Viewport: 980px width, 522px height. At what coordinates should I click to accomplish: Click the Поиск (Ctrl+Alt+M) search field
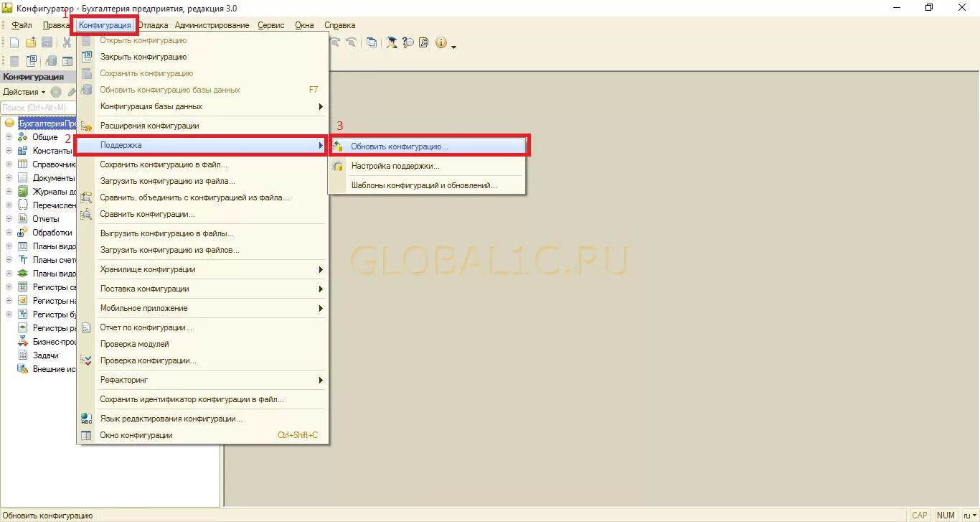pos(39,108)
